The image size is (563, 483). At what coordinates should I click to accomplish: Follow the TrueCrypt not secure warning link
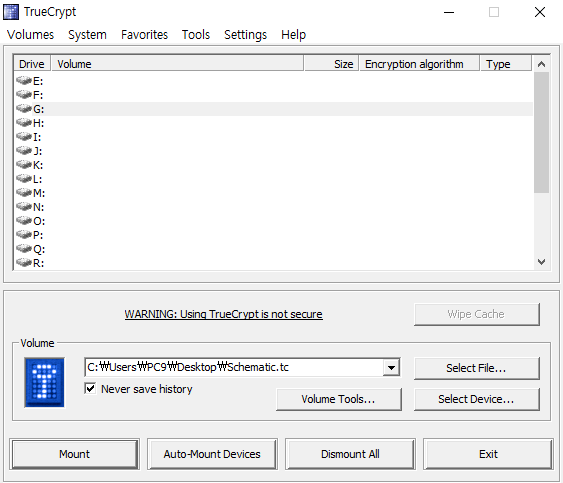point(223,314)
